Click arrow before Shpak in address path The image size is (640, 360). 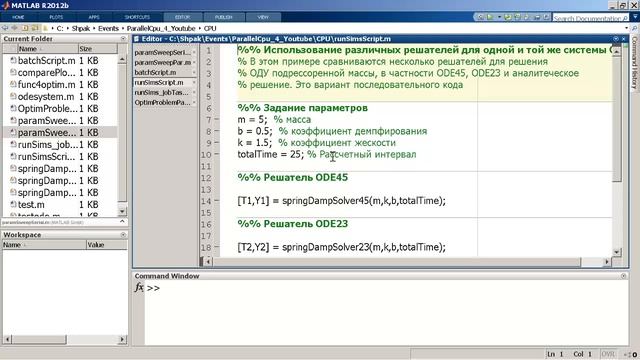(x=68, y=28)
